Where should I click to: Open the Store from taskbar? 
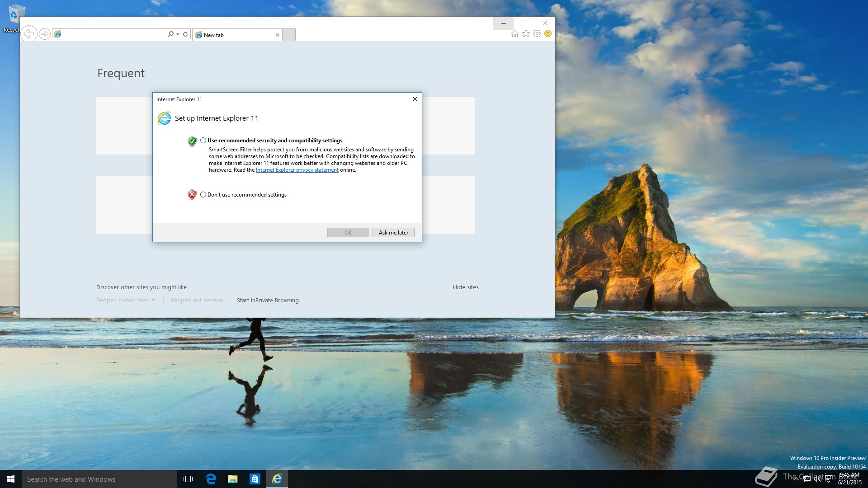[x=255, y=479]
